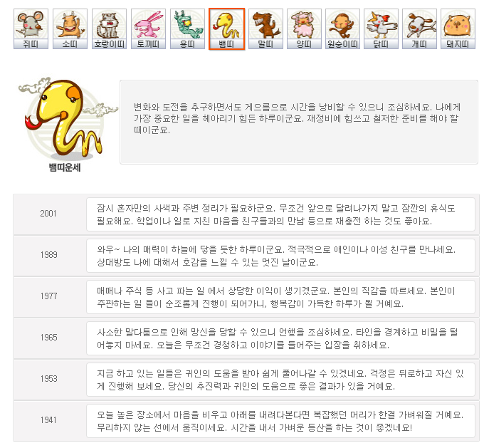Click the rooster zodiac icon (닭띠)

pos(382,28)
